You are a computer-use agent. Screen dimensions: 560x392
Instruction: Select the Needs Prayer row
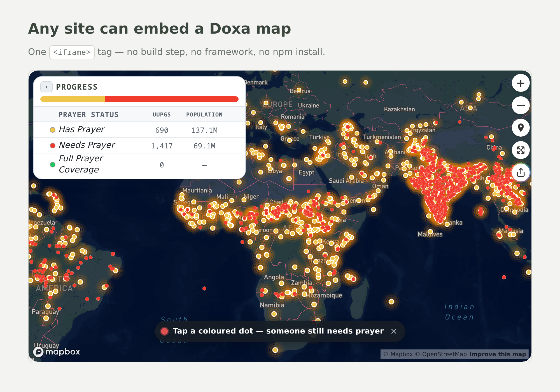(139, 145)
